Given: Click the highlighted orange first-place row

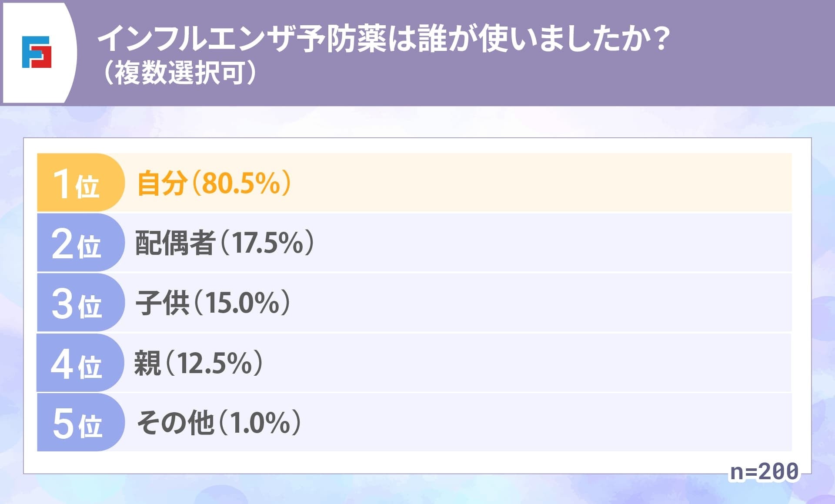Looking at the screenshot, I should tap(522, 183).
